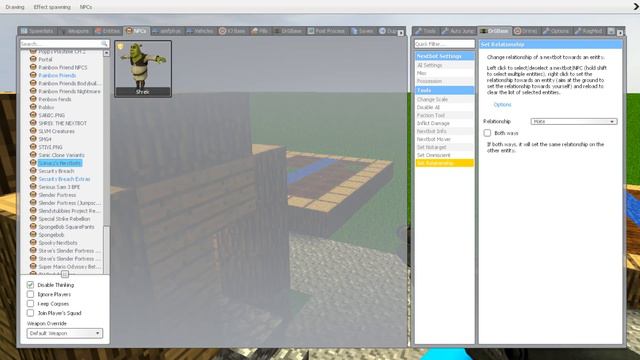
Task: Toggle the Disable Thinking checkbox
Action: coord(30,284)
